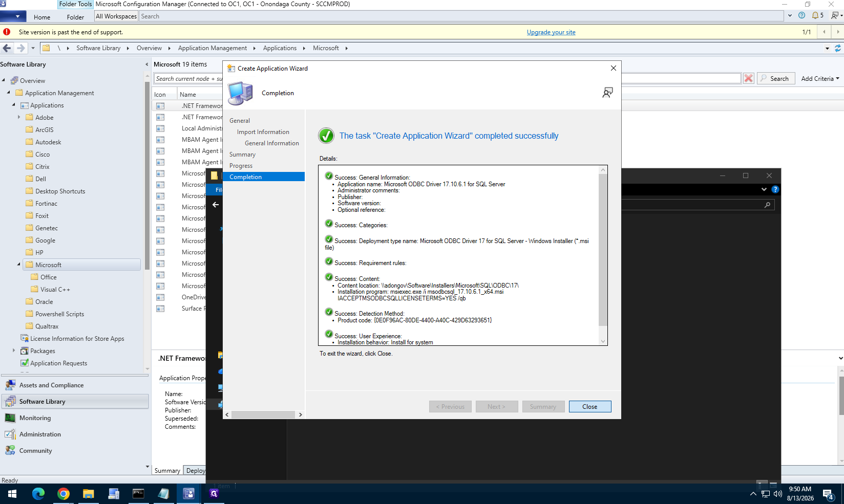This screenshot has height=504, width=844.
Task: Select the Local Administ... application row
Action: pyautogui.click(x=202, y=128)
